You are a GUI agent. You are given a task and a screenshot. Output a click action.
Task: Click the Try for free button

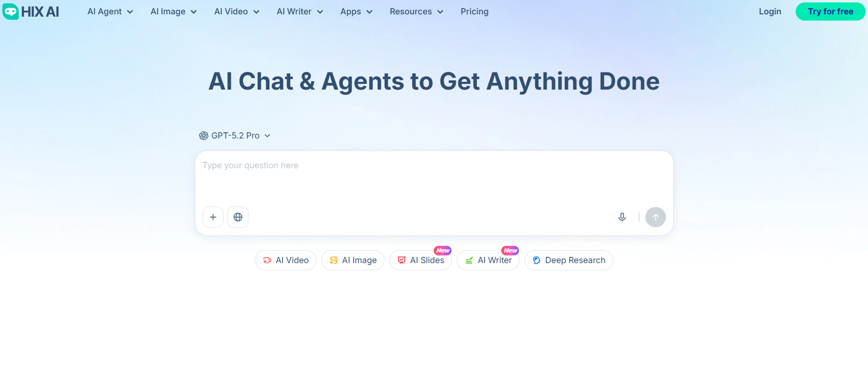pos(830,12)
